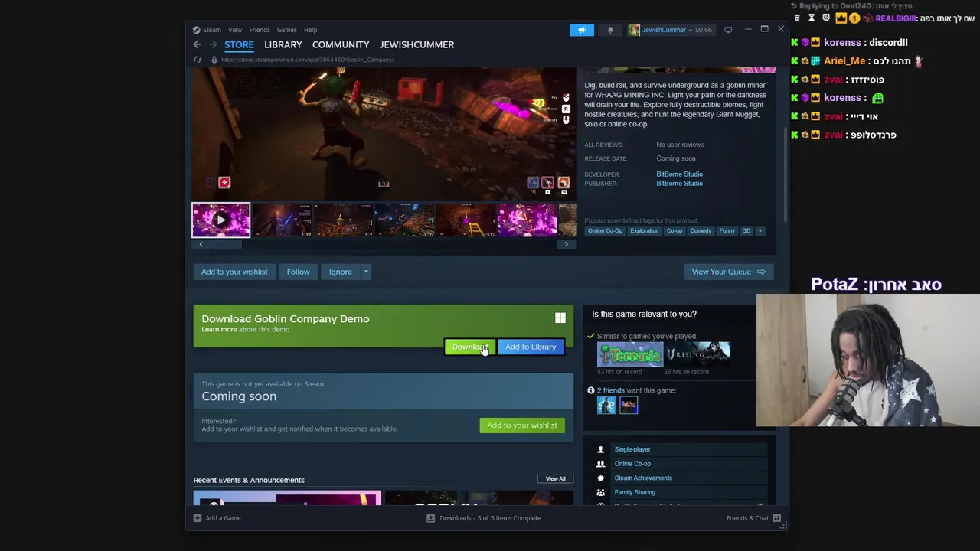Viewport: 980px width, 551px height.
Task: Select the 3D tag
Action: tap(746, 230)
